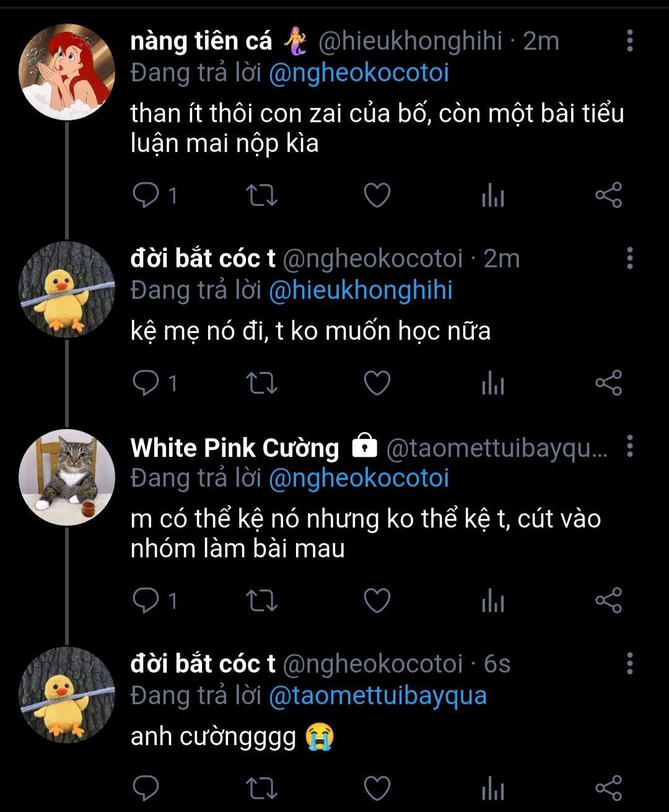Retweet White Pink Cường's reply

pyautogui.click(x=261, y=601)
